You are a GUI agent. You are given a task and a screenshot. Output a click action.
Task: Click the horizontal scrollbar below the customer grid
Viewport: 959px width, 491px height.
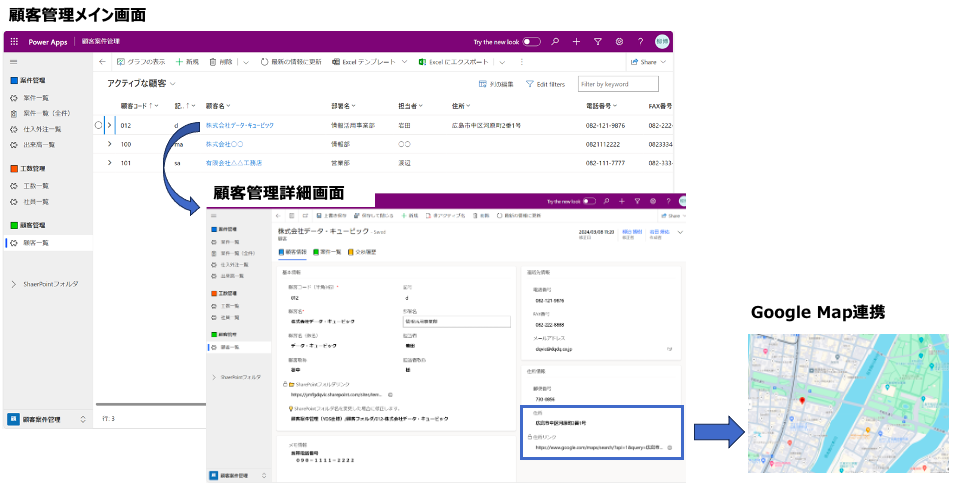150,404
